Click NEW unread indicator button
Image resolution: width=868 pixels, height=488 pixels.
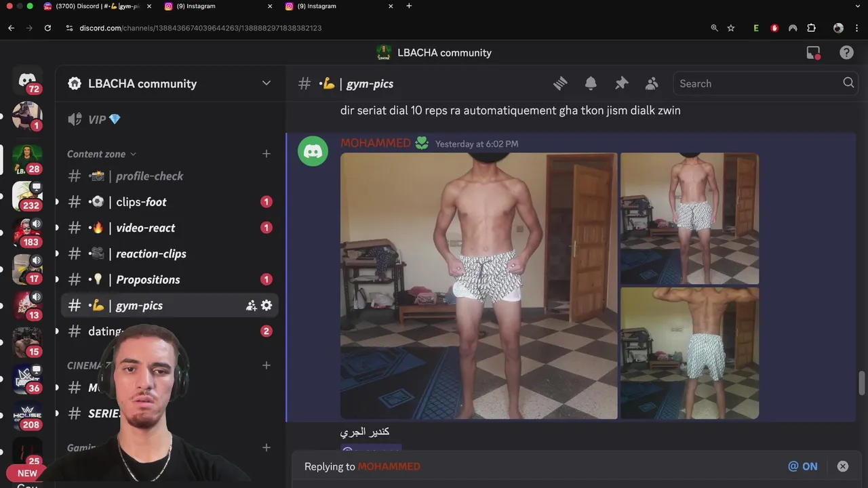click(x=27, y=474)
